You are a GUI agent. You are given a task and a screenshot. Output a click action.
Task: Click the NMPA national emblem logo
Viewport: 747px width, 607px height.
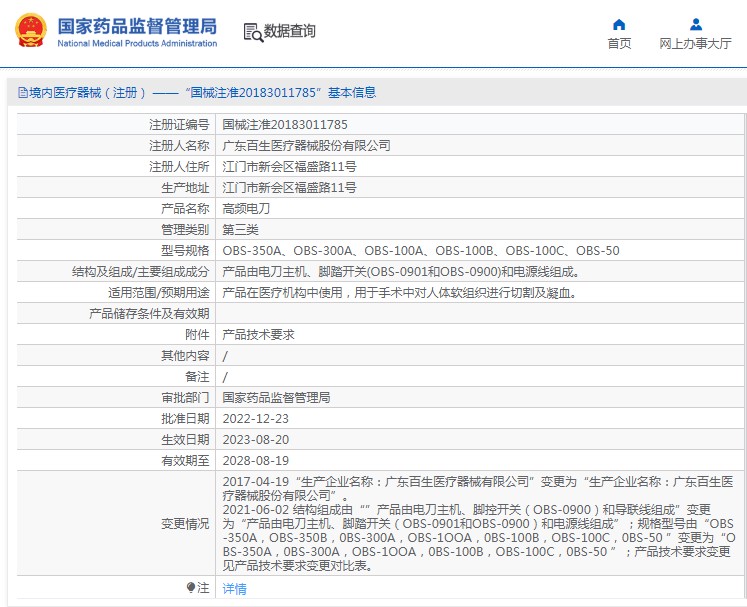point(30,30)
